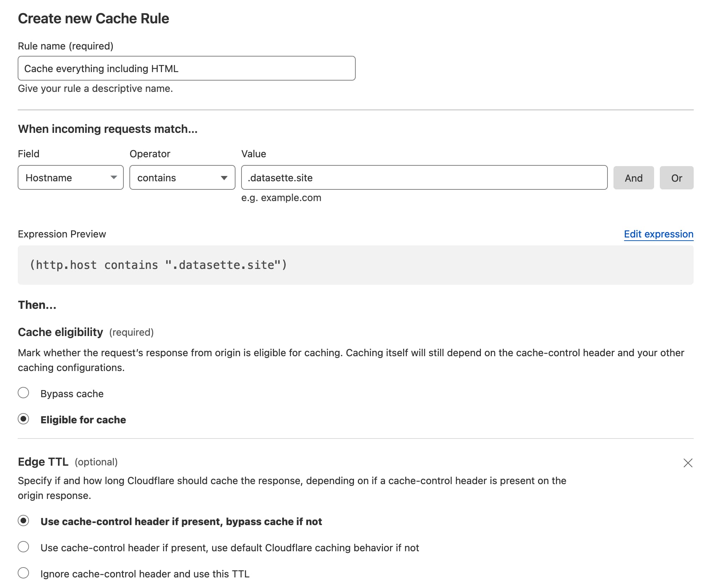Screen dimensions: 710x588
Task: Select the Eligible for cache option
Action: pyautogui.click(x=23, y=419)
